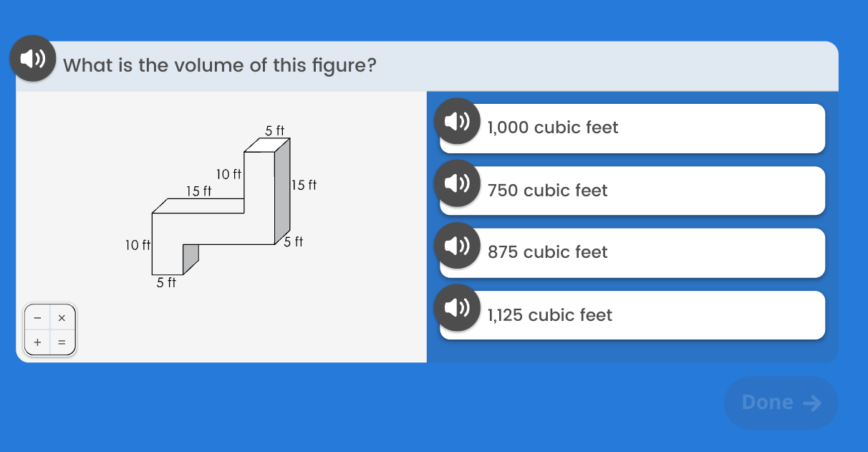Screen dimensions: 868x452
Task: Select the 1,000 cubic feet answer
Action: [x=632, y=128]
